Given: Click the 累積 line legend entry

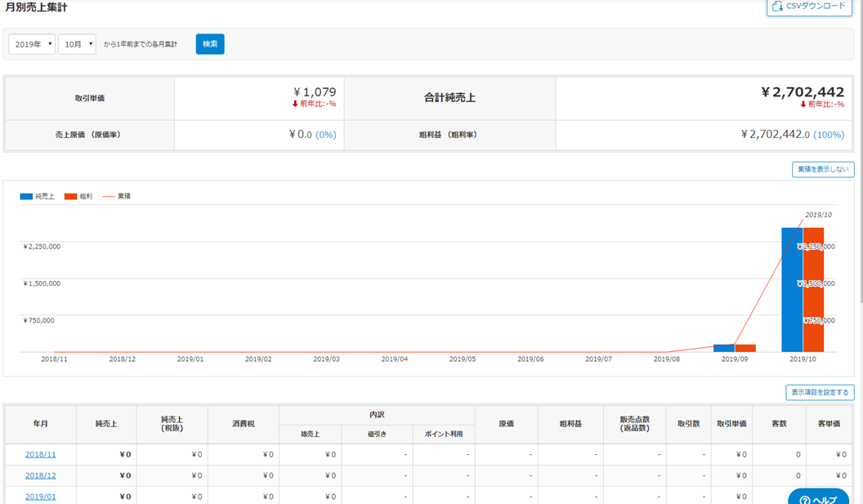Looking at the screenshot, I should pos(116,197).
